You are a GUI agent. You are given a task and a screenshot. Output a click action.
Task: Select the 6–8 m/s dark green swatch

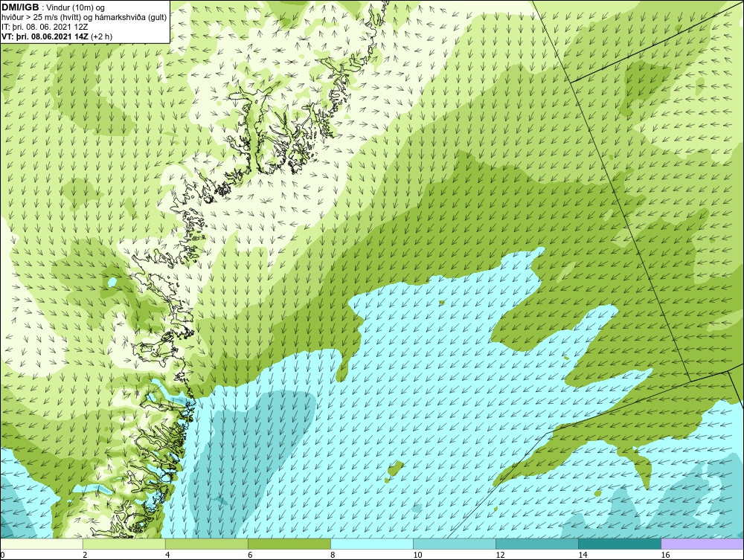point(289,544)
